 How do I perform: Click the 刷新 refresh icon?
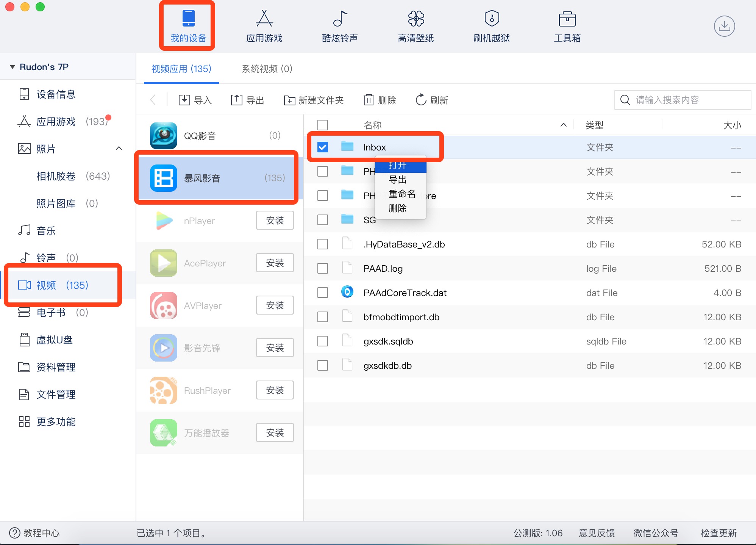421,100
